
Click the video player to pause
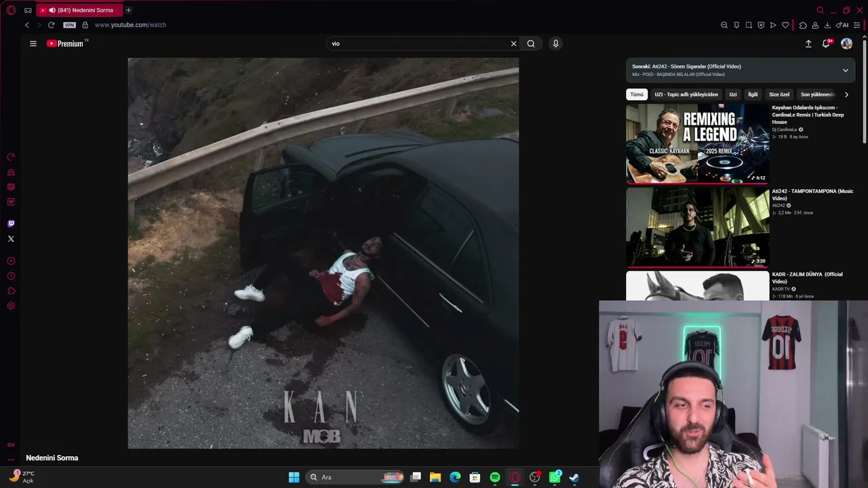(323, 253)
